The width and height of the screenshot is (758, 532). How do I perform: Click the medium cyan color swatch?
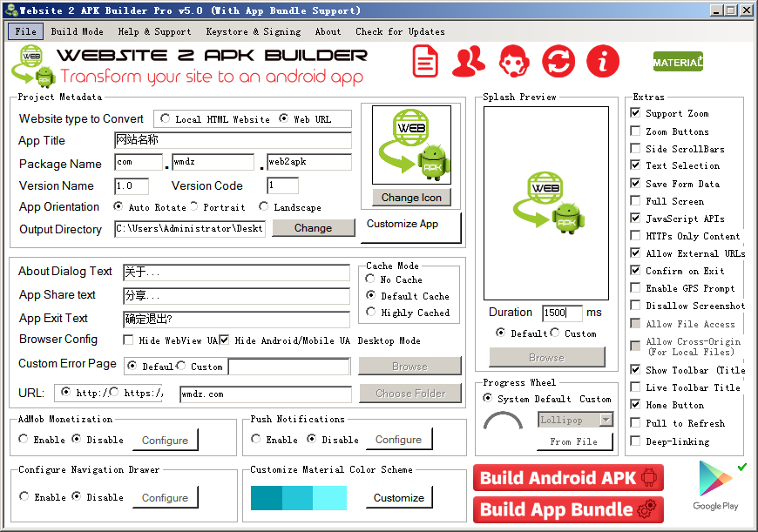(x=297, y=498)
